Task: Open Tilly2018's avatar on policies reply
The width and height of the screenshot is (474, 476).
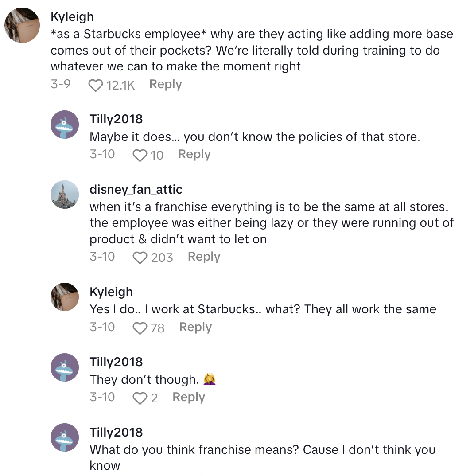Action: coord(65,125)
